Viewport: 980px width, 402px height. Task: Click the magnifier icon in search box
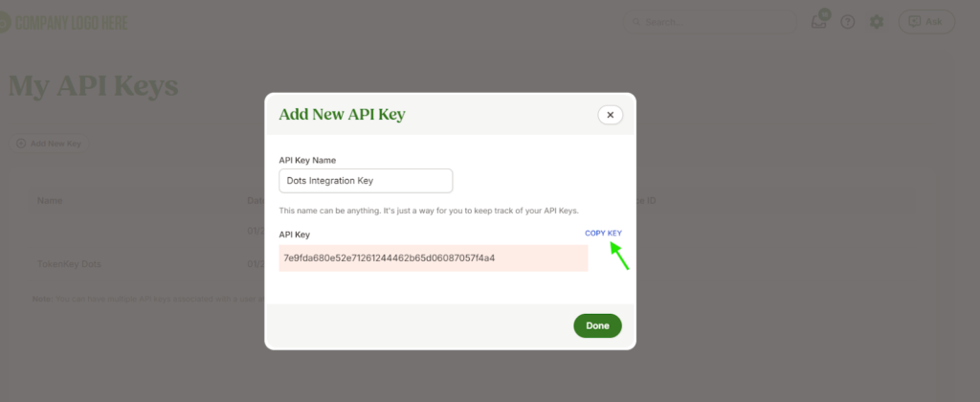pos(636,22)
